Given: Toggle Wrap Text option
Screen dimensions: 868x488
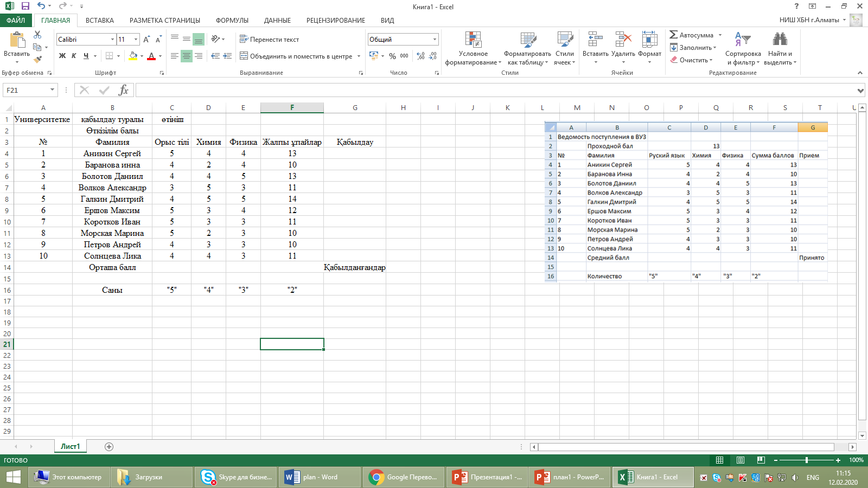Looking at the screenshot, I should coord(270,40).
